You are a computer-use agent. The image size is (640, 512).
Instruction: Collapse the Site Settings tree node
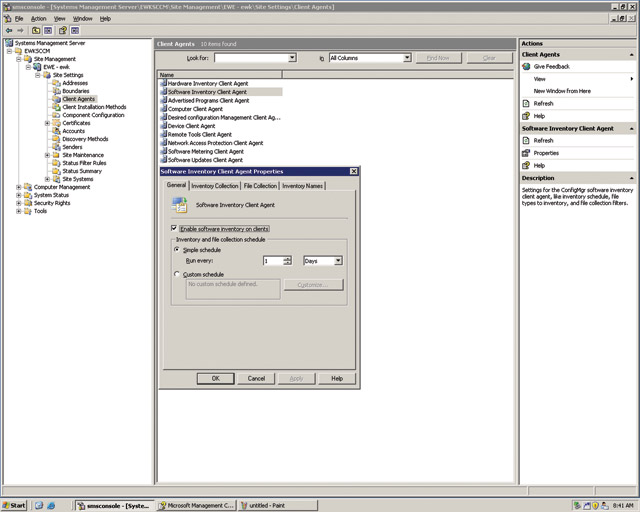click(x=38, y=75)
